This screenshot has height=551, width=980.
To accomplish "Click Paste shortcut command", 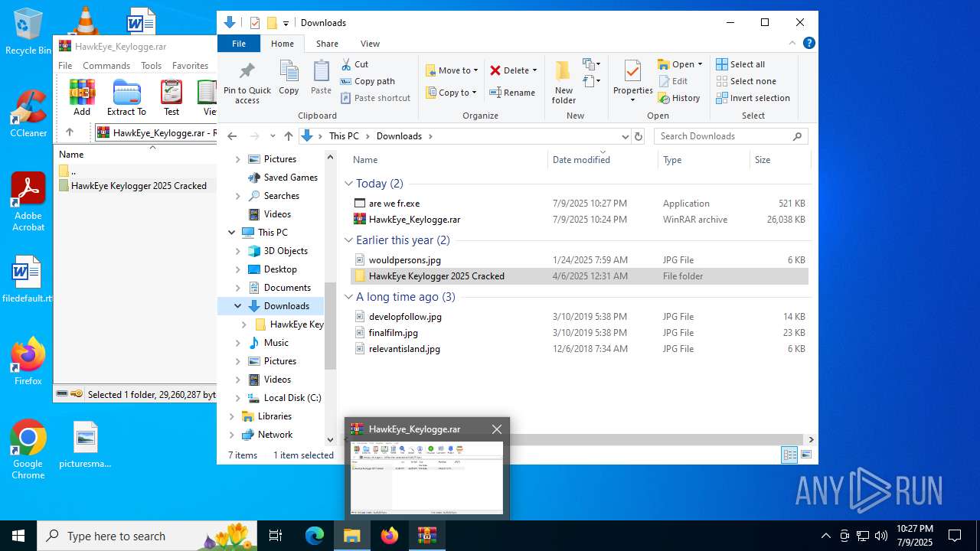I will tap(375, 98).
